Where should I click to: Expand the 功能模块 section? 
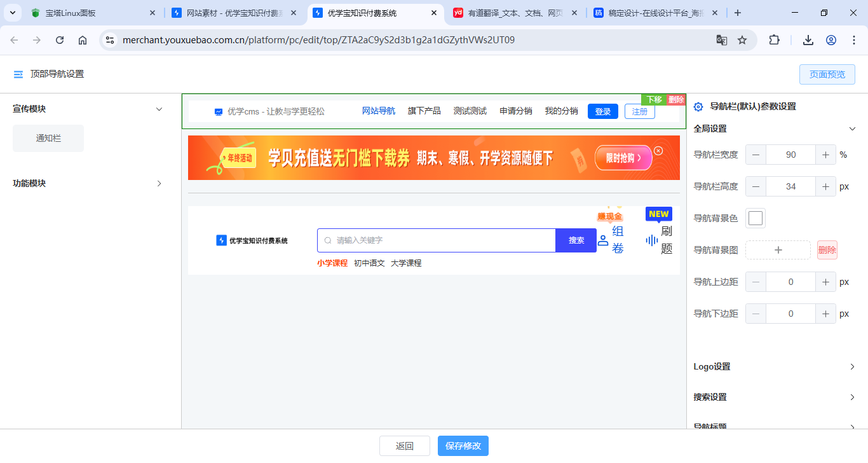159,184
